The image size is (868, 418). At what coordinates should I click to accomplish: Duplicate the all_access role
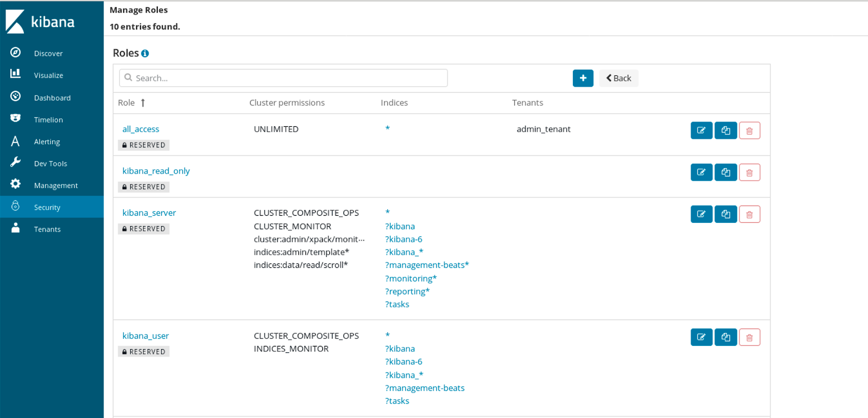point(726,131)
